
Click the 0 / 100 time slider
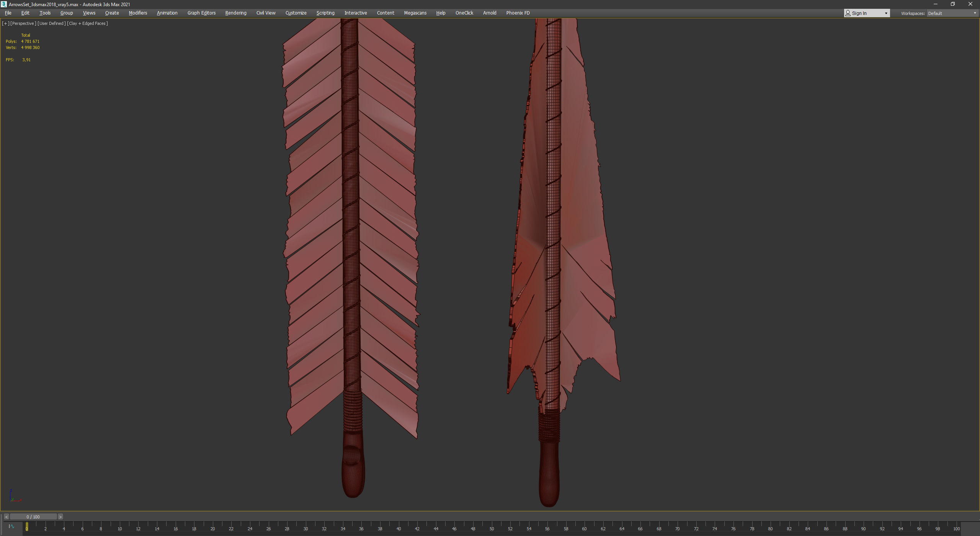33,517
